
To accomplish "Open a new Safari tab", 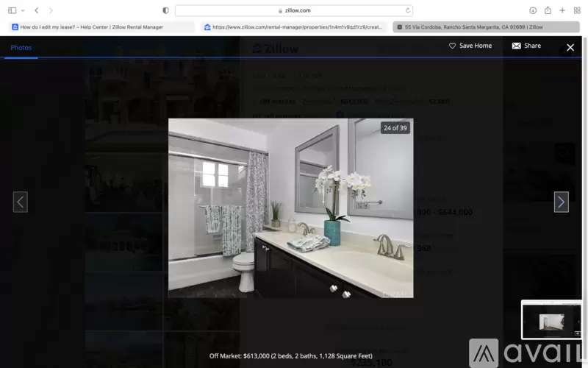I will pyautogui.click(x=562, y=10).
